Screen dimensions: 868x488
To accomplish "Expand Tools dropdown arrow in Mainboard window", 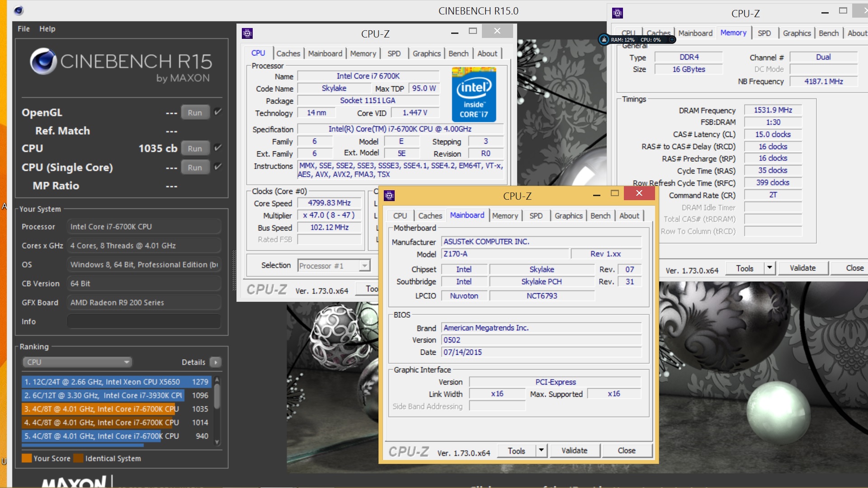I will point(541,450).
